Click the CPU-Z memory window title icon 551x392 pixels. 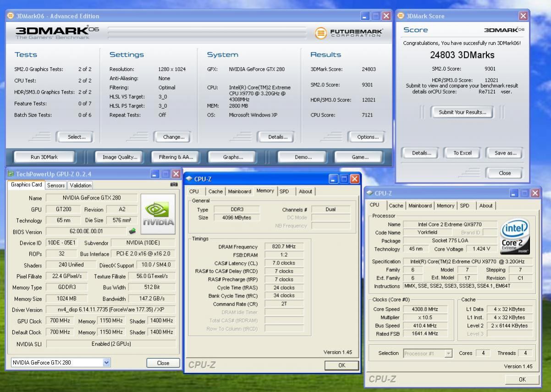(x=189, y=179)
